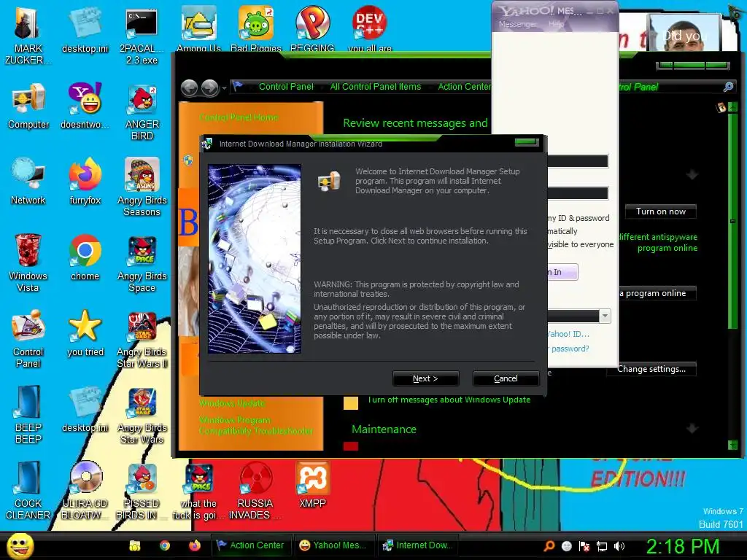Collapse the Security section chevron
This screenshot has height=560, width=747.
tap(692, 175)
